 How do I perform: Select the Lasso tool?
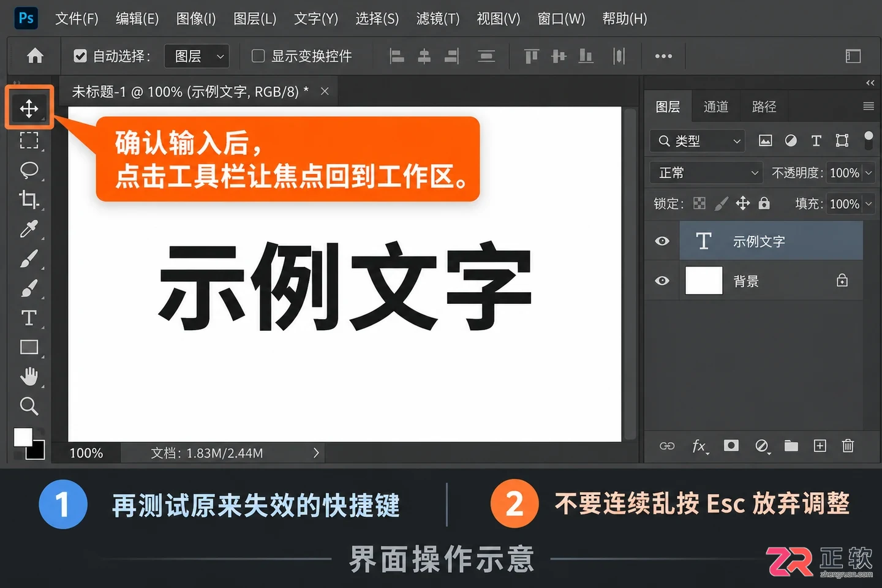[x=29, y=170]
